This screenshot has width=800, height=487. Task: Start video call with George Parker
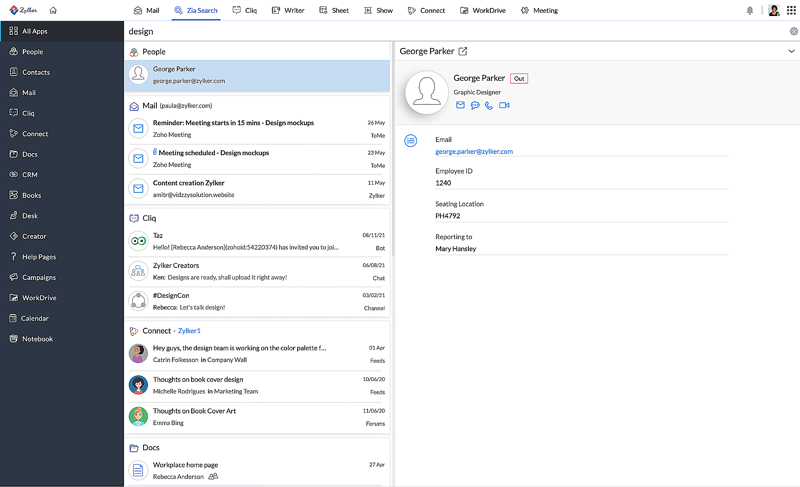(x=504, y=105)
